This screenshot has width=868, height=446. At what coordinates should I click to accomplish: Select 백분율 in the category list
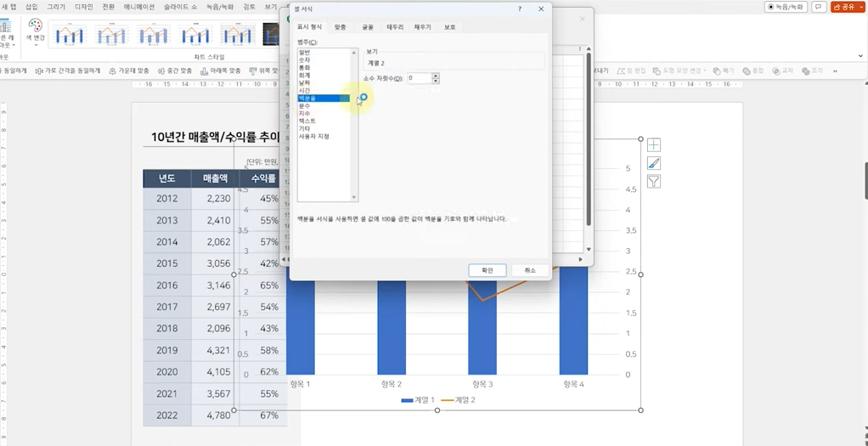click(324, 98)
